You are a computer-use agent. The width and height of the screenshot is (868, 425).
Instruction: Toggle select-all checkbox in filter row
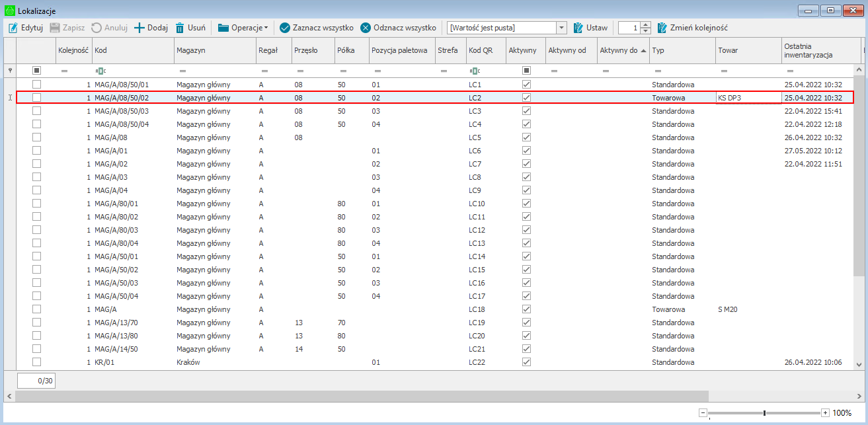tap(37, 70)
